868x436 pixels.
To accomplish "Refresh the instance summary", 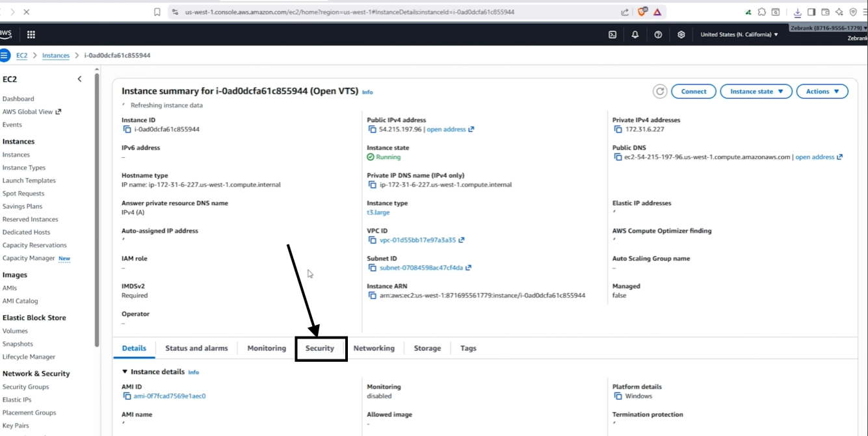I will click(660, 92).
